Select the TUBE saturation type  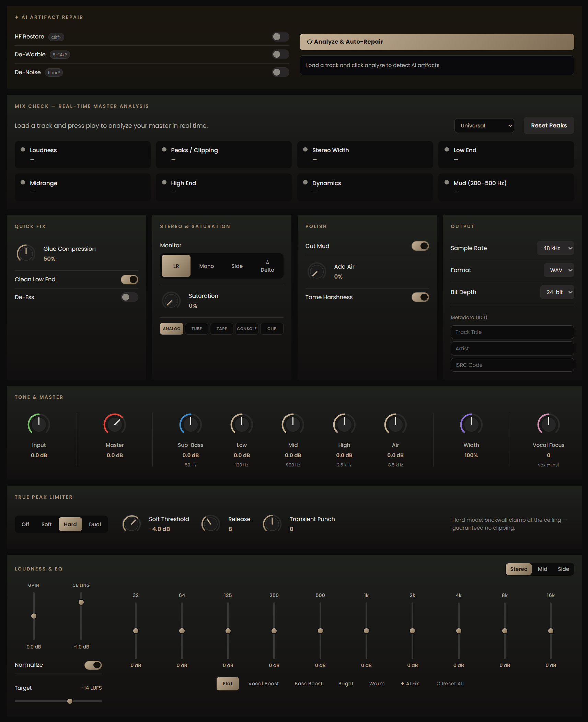coord(197,329)
